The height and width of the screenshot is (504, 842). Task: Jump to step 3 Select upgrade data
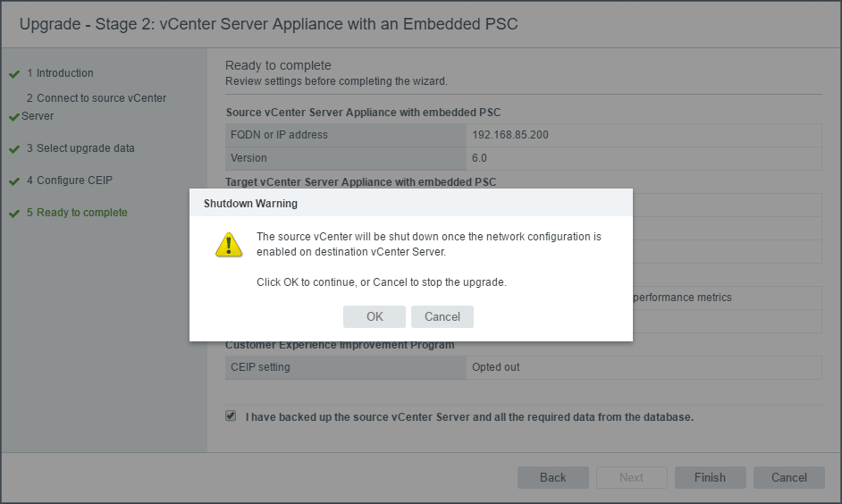[x=85, y=148]
